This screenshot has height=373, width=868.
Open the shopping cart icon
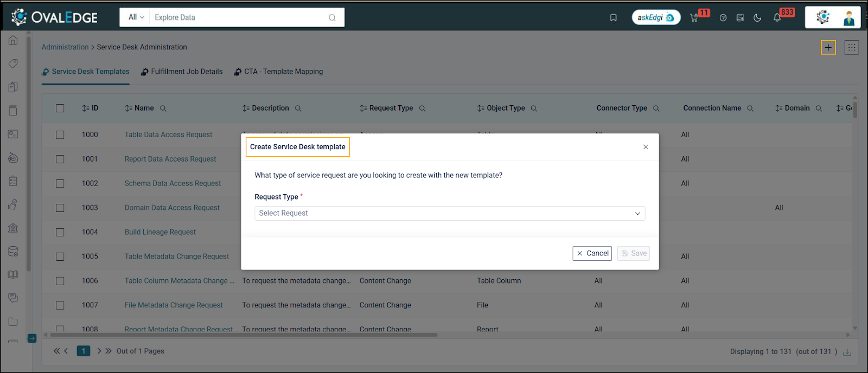694,18
